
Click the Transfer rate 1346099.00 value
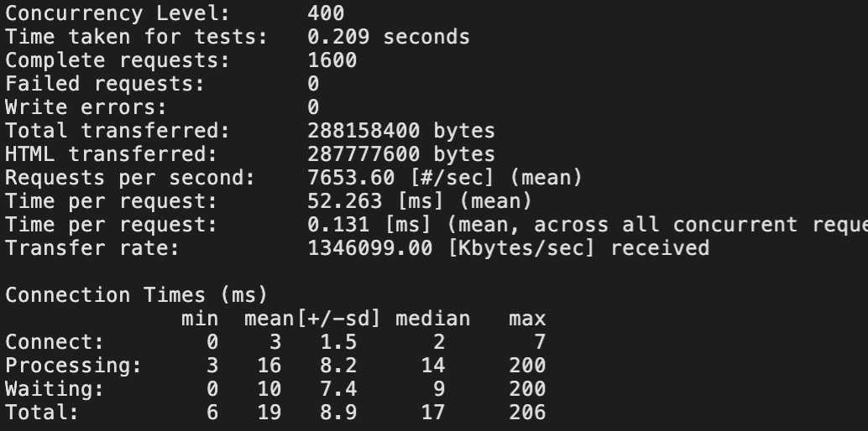pos(370,248)
